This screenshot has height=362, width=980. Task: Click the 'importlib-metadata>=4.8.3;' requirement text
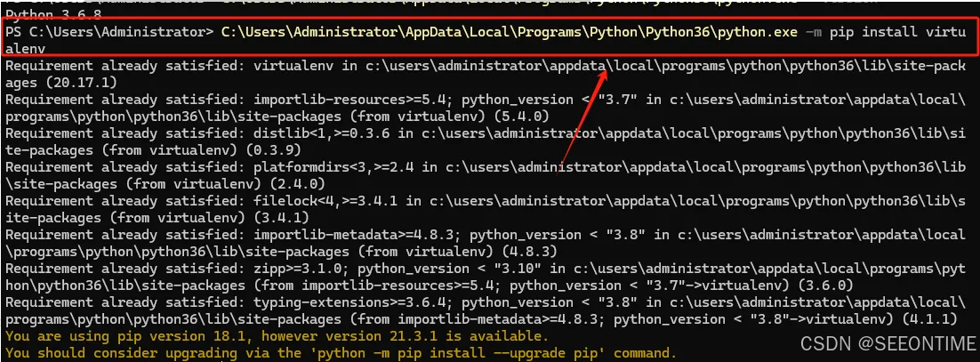[357, 235]
